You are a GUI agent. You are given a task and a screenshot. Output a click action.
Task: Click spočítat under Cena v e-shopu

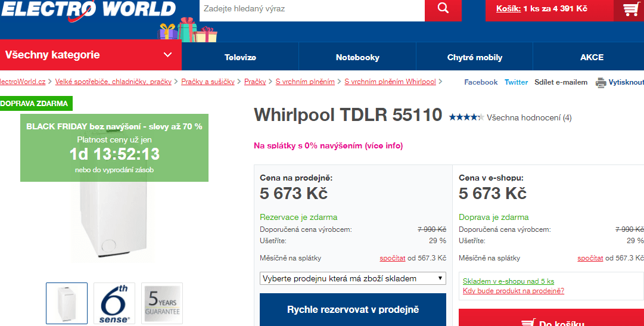590,258
